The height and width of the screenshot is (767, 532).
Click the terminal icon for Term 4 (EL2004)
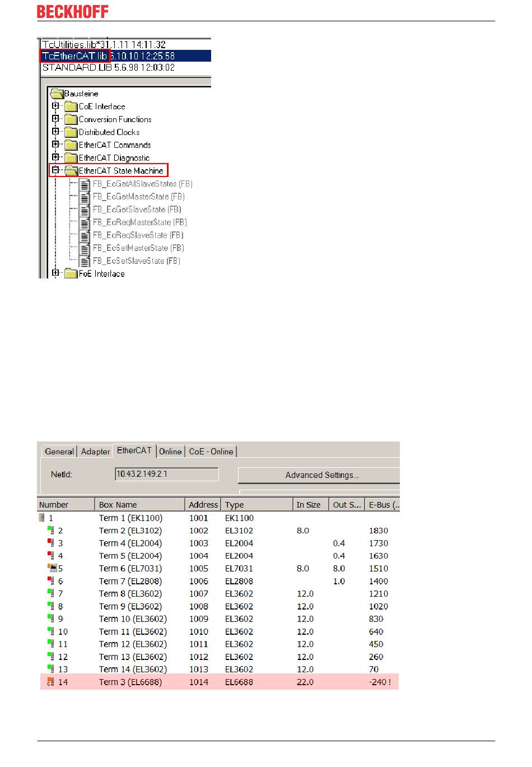tap(51, 543)
